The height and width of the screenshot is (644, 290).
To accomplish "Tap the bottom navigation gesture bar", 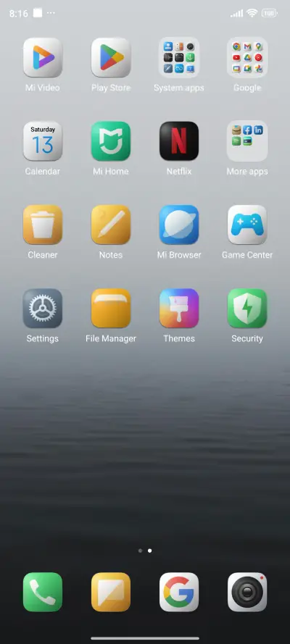I will [145, 638].
